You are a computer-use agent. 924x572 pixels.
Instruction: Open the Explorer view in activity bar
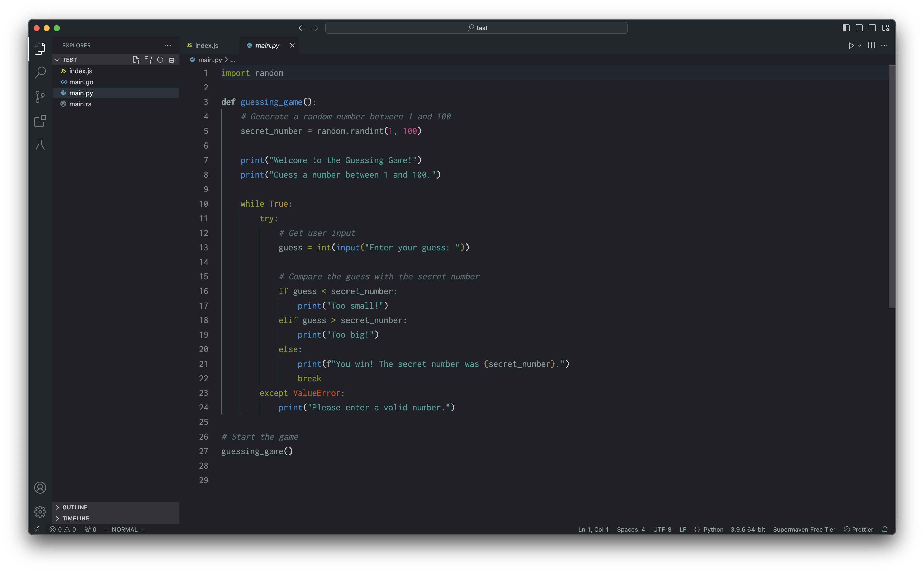tap(40, 48)
